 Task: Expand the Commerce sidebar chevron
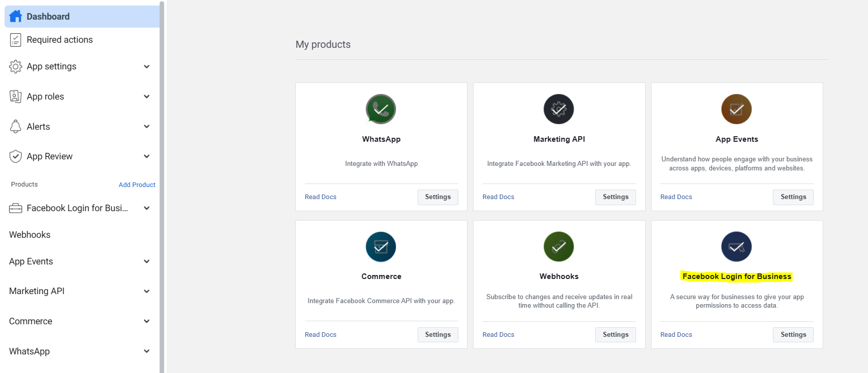[x=146, y=321]
